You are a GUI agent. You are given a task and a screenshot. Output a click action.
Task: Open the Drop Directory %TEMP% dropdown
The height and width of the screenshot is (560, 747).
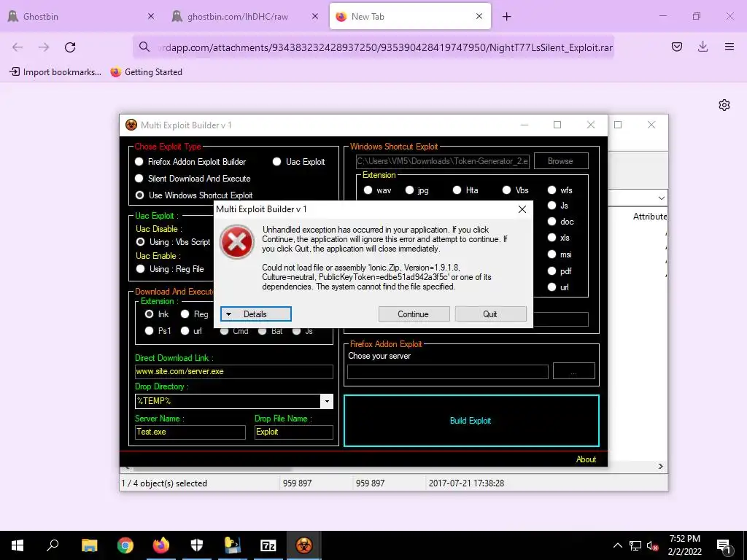point(327,402)
